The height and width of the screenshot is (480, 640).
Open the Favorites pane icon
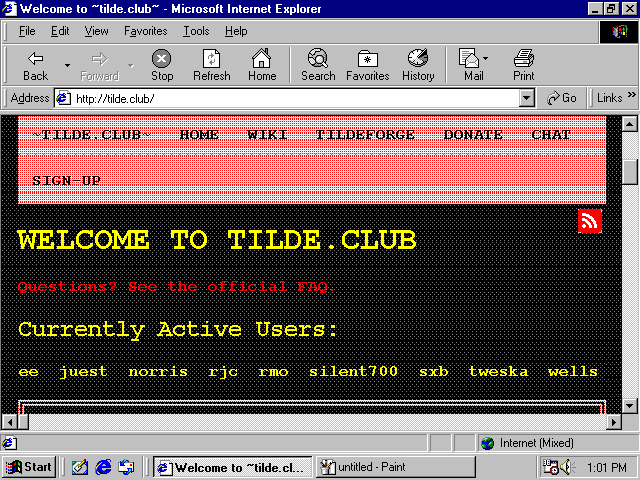367,65
